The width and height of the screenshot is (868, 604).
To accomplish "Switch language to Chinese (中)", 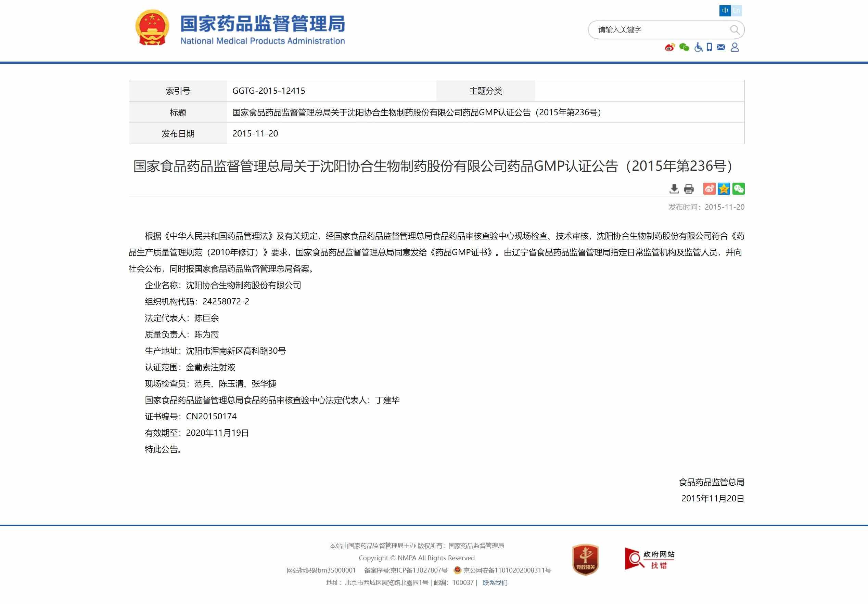I will point(725,11).
